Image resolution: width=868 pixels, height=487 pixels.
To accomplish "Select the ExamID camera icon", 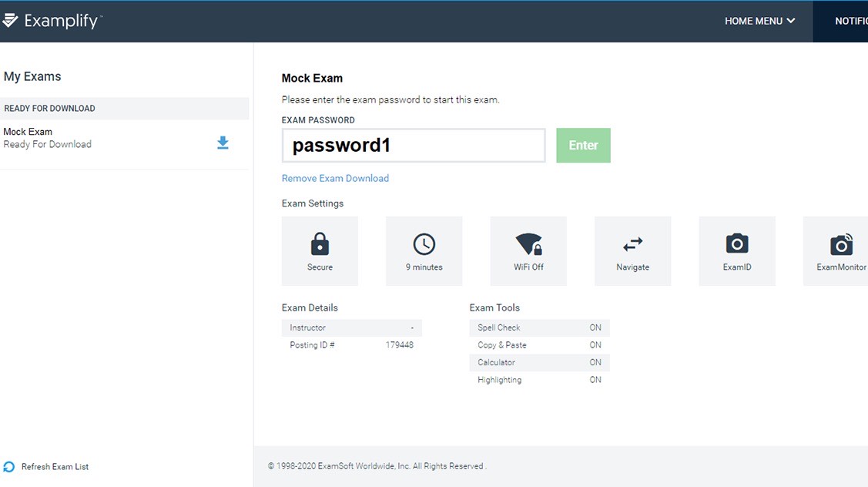I will (737, 243).
